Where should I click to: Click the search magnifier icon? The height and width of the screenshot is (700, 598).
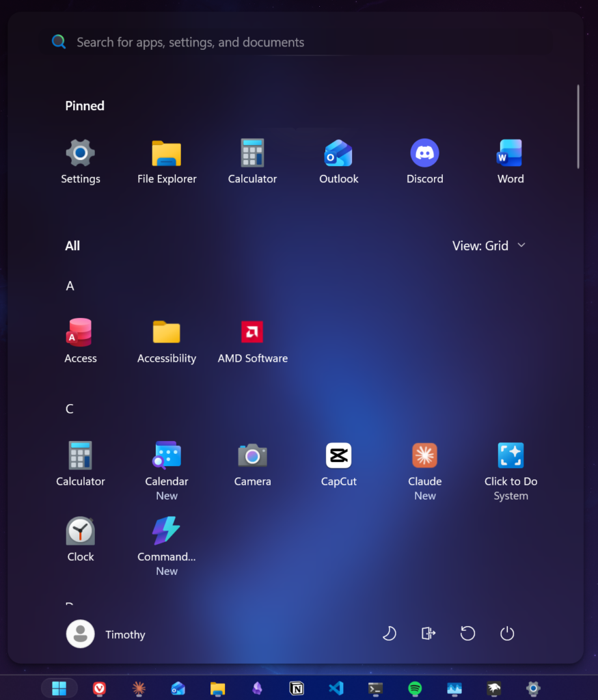[59, 42]
